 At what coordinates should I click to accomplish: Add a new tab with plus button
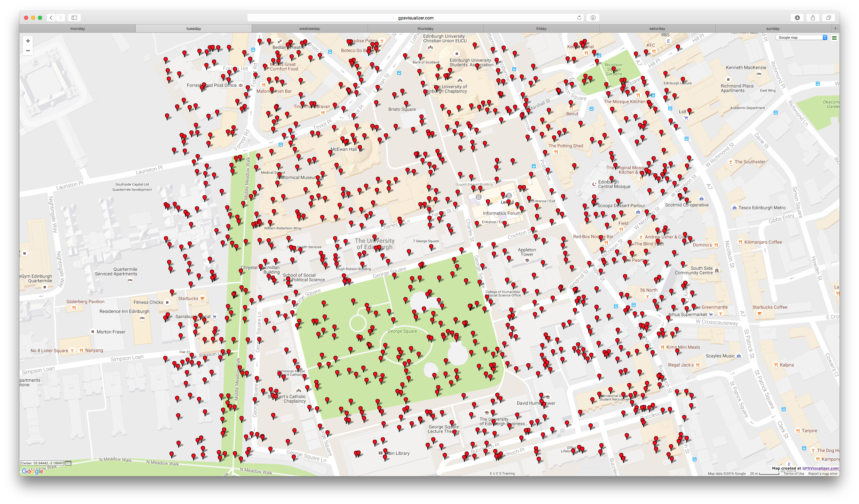835,29
